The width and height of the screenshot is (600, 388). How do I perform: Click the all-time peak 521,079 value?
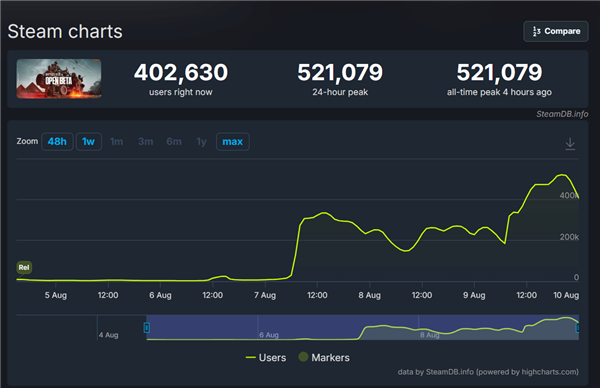499,72
